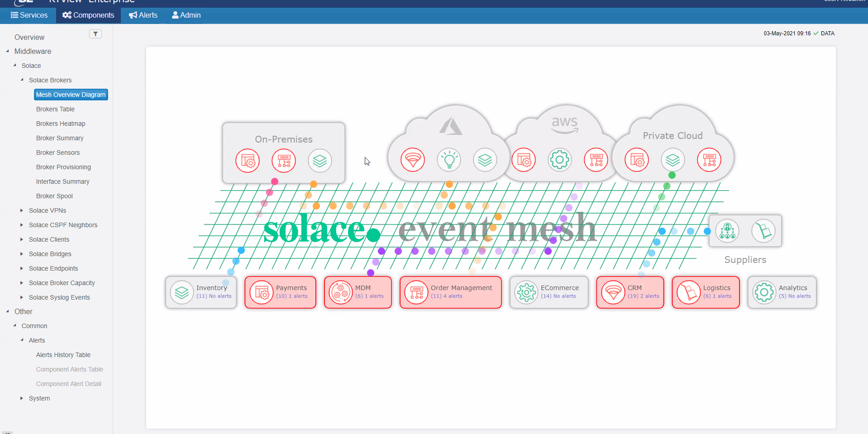Collapse the Middleware section

pyautogui.click(x=7, y=51)
